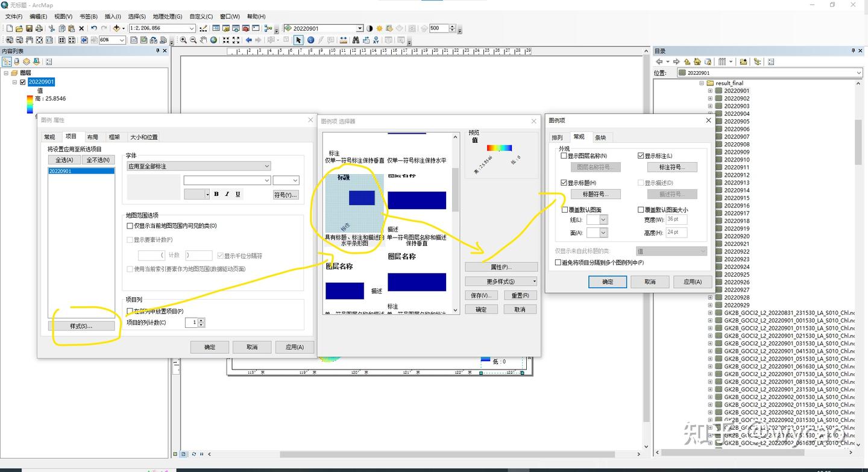Select the Identify tool icon
This screenshot has height=472, width=868.
pyautogui.click(x=310, y=40)
